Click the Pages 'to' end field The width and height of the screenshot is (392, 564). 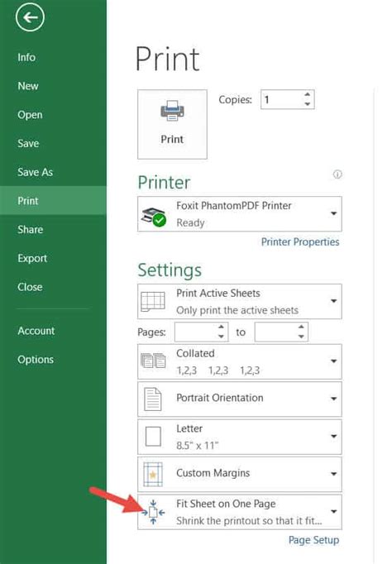pos(281,332)
